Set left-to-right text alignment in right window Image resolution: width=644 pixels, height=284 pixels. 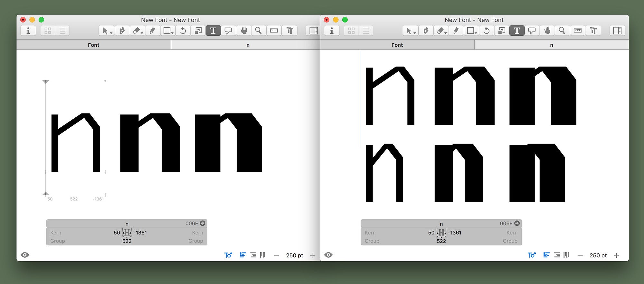point(546,255)
